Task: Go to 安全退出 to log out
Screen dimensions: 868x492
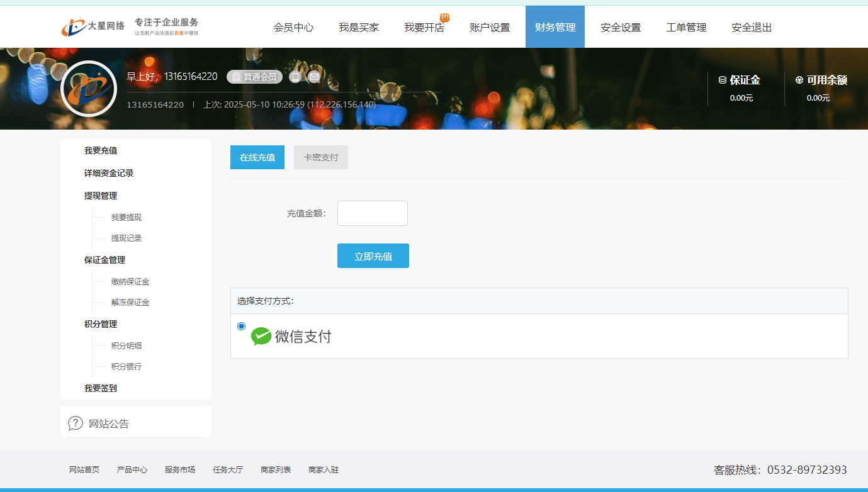Action: [x=751, y=27]
